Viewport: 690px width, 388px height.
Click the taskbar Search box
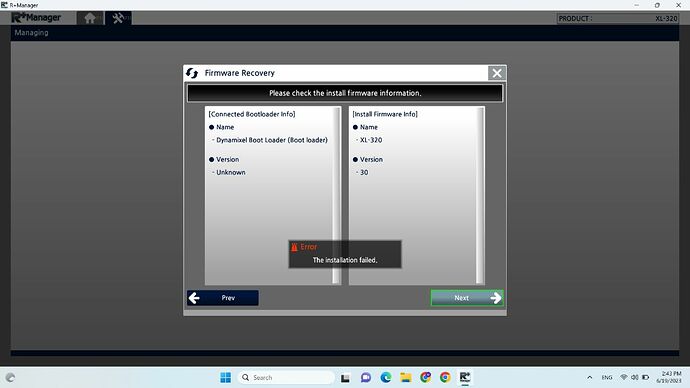coord(286,377)
